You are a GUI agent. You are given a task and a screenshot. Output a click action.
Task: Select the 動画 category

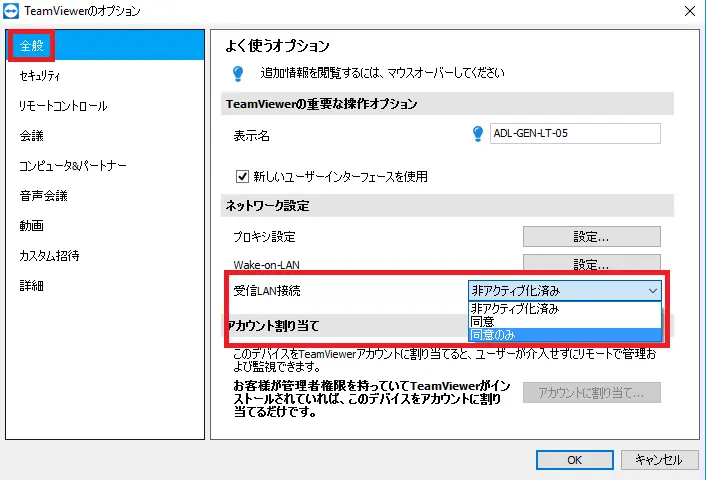[x=105, y=226]
